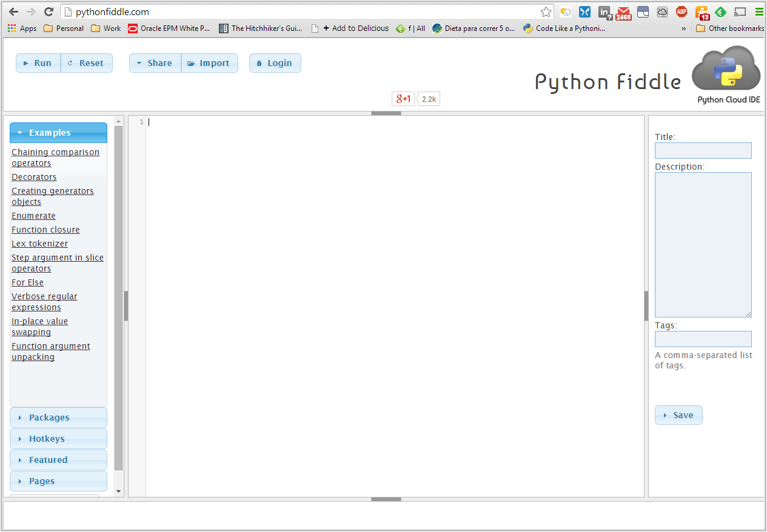Open the Decorators example
Viewport: 767px width, 532px height.
(34, 177)
